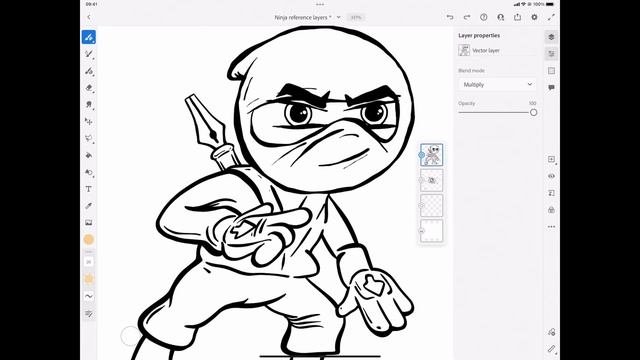Viewport: 640px width, 360px height.
Task: Click the icon above the more options dots
Action: point(551,210)
